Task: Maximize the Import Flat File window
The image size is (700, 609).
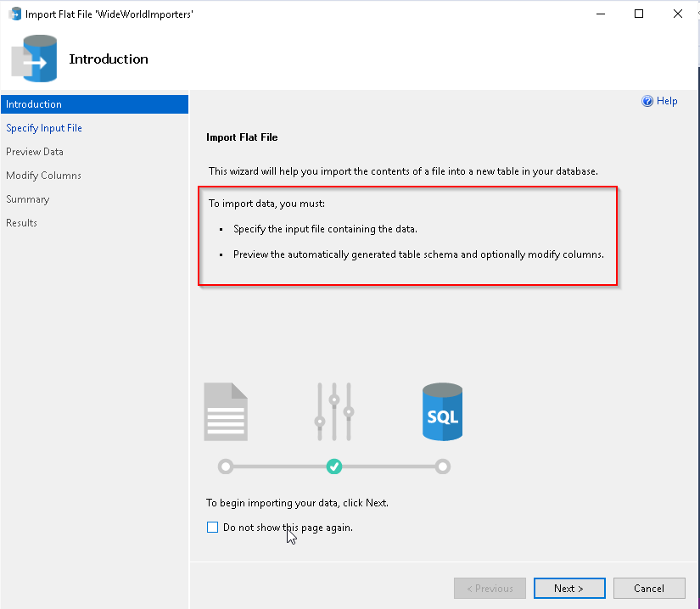Action: [639, 14]
